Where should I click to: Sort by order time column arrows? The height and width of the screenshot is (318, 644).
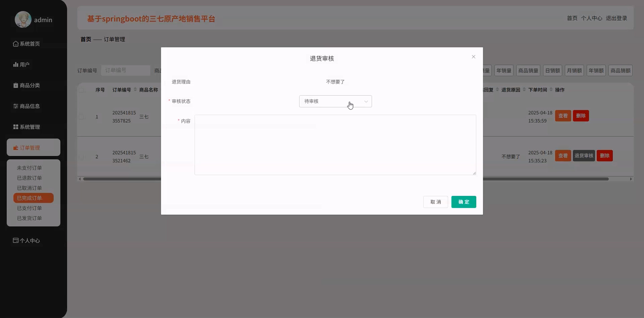(551, 90)
